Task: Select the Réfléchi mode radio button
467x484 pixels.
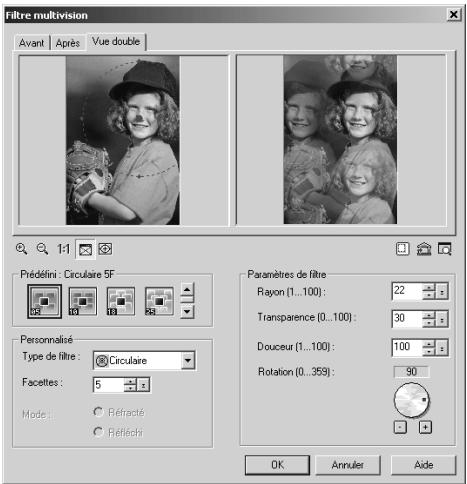Action: click(x=98, y=432)
